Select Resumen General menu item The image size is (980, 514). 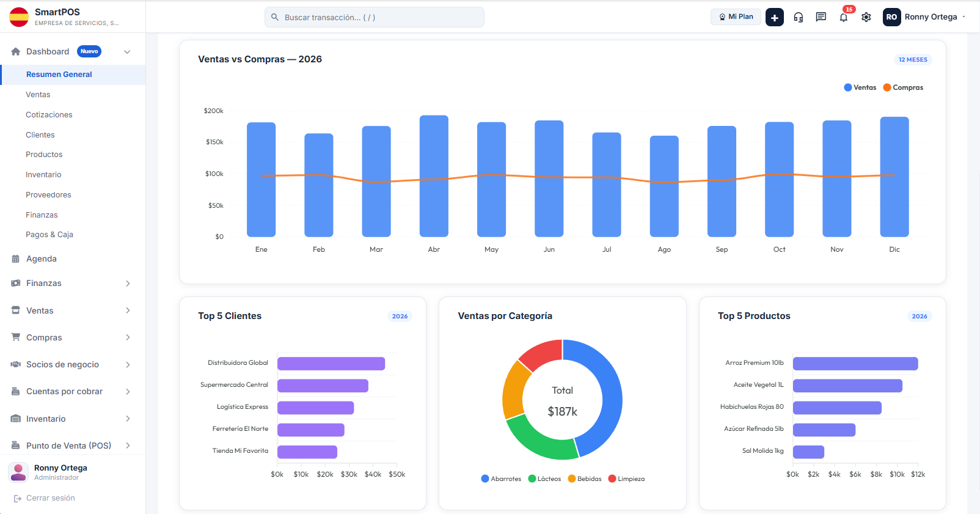pos(73,75)
